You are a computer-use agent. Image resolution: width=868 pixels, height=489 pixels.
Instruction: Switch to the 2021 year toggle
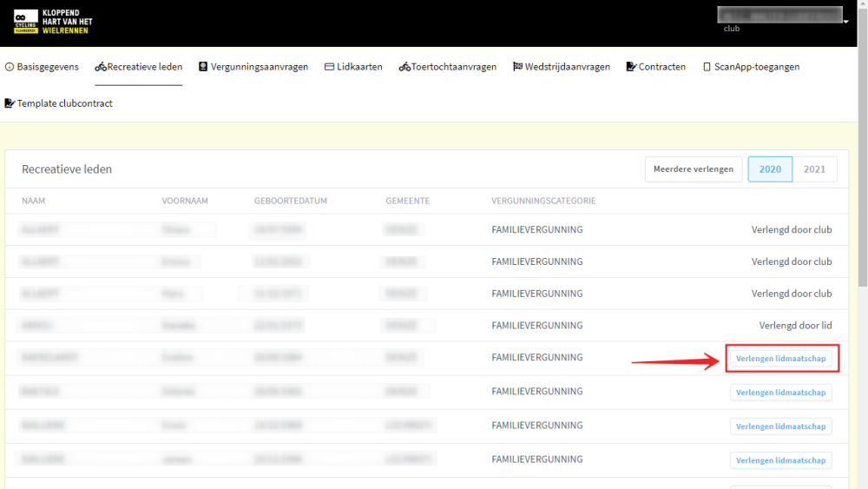coord(814,169)
